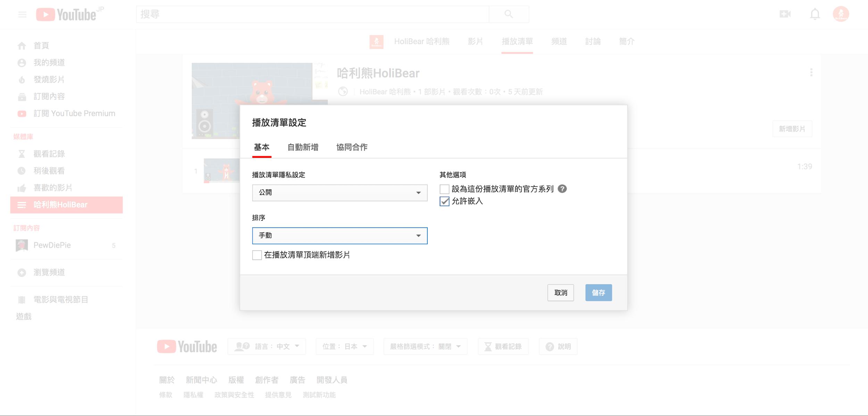Click the first video thumbnail in playlist
This screenshot has width=868, height=416.
[222, 170]
